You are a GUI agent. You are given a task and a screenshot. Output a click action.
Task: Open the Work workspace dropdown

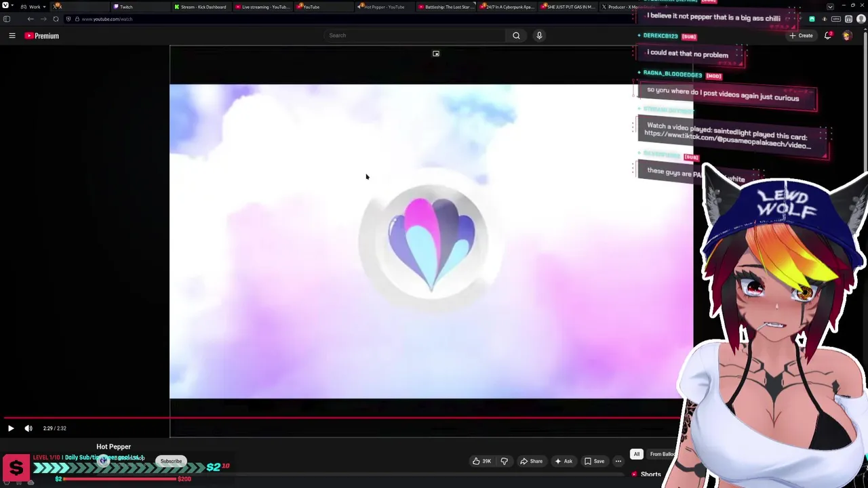point(33,7)
